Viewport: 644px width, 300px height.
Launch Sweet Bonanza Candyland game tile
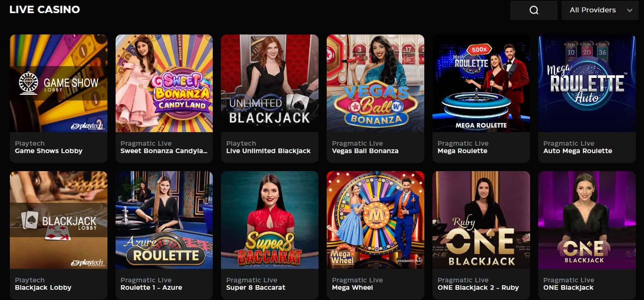tap(164, 83)
